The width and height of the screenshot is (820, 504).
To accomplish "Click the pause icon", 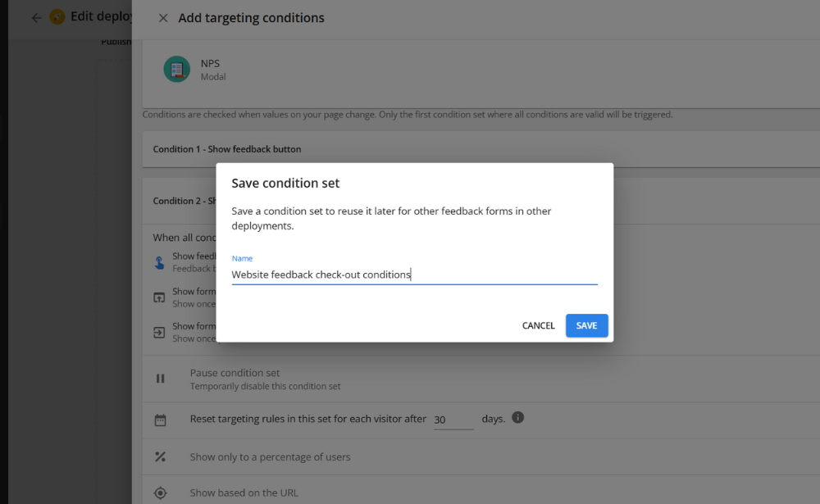I will pos(160,379).
